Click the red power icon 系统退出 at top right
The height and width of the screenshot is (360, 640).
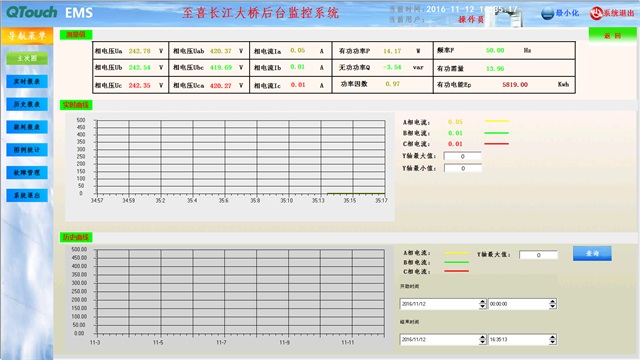coord(596,13)
